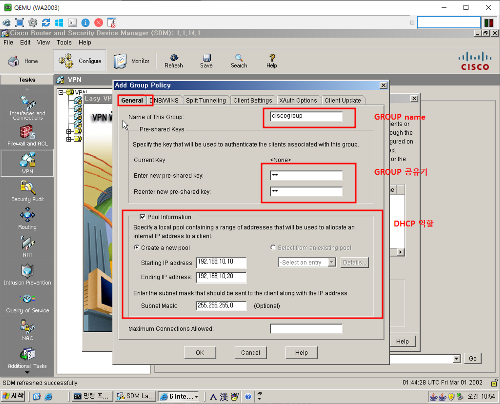Select the Quality of Service task icon
The height and width of the screenshot is (404, 500).
pos(27,303)
